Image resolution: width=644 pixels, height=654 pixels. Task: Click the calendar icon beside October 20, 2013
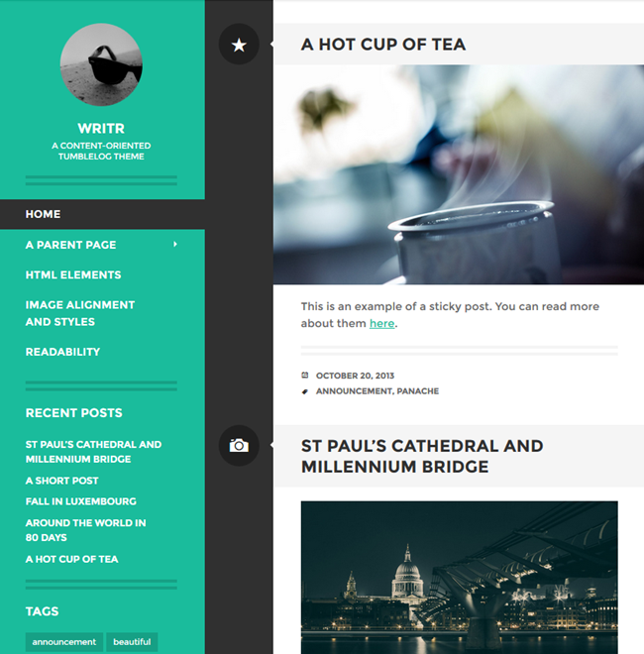tap(305, 376)
